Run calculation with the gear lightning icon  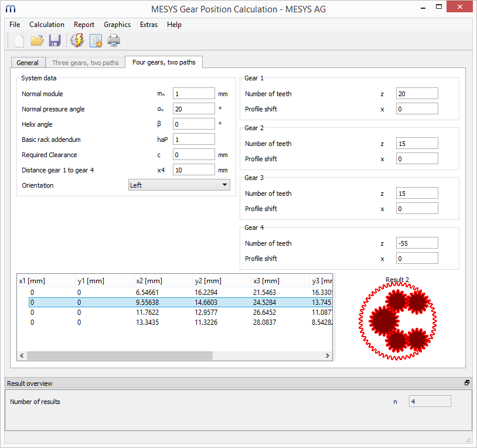[x=77, y=40]
